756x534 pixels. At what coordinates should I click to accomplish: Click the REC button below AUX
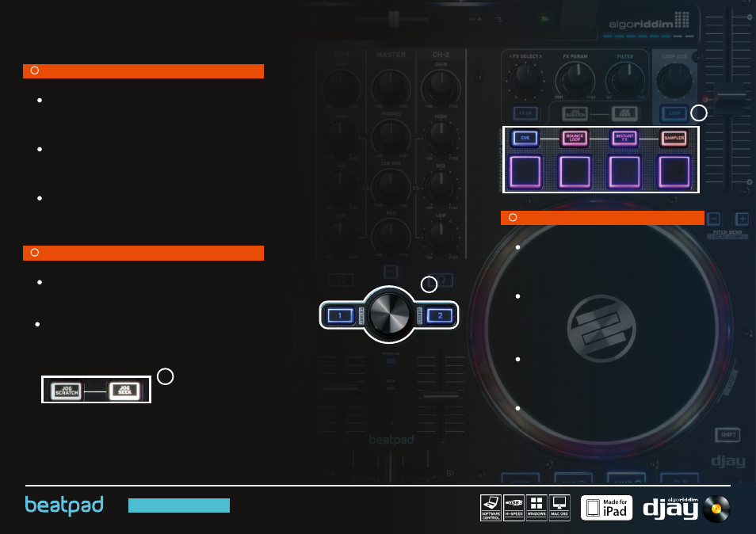click(x=391, y=273)
